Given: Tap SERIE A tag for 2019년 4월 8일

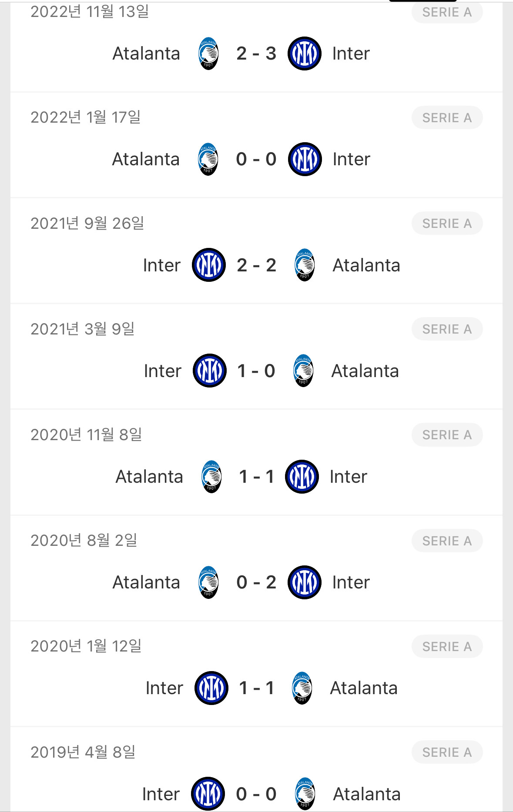Looking at the screenshot, I should click(x=447, y=752).
